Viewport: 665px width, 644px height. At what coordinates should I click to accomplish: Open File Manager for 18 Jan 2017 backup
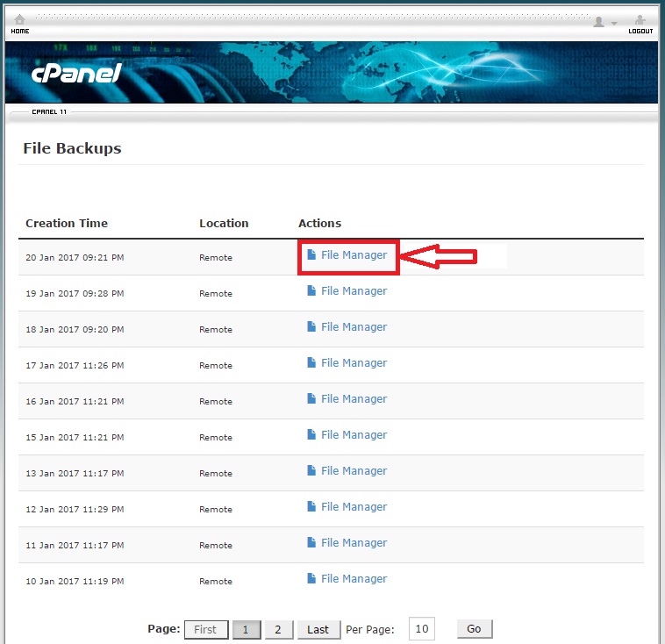click(x=347, y=327)
